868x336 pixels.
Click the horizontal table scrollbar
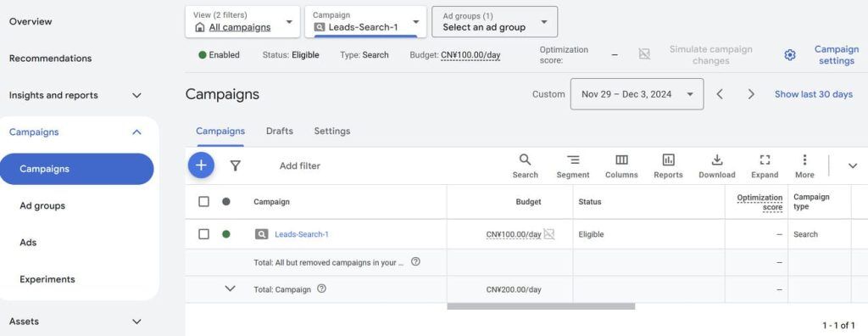pos(541,306)
